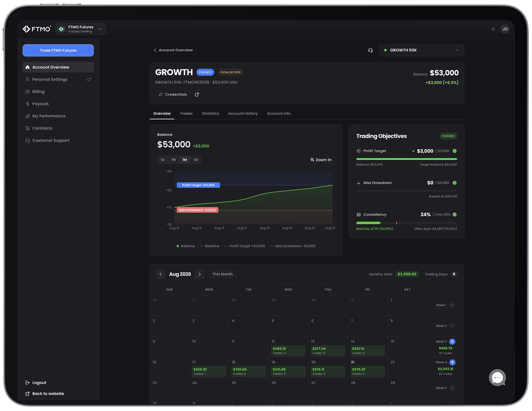Click the Profit Target progress bar
The width and height of the screenshot is (532, 411).
pyautogui.click(x=406, y=159)
